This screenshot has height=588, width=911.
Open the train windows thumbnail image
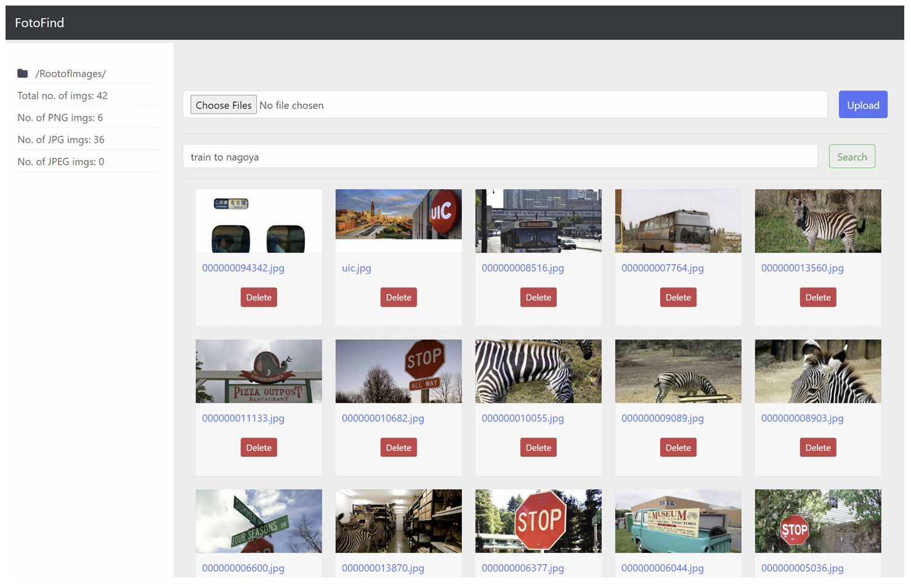[x=259, y=221]
